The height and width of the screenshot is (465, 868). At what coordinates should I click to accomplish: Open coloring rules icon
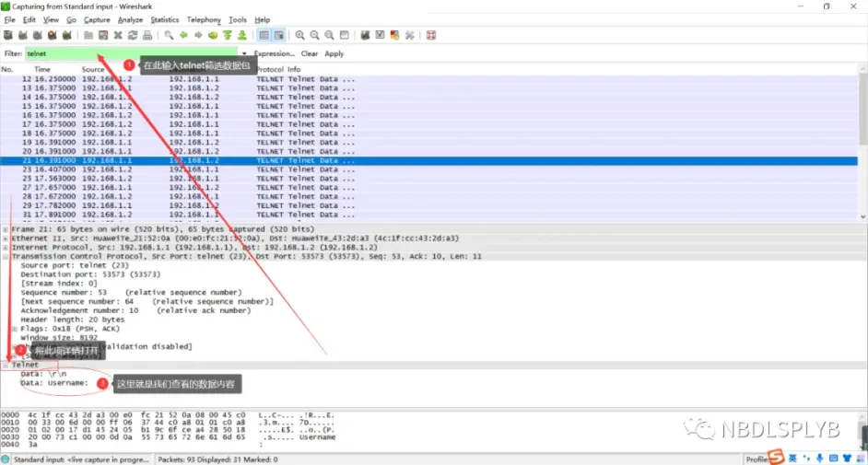394,35
